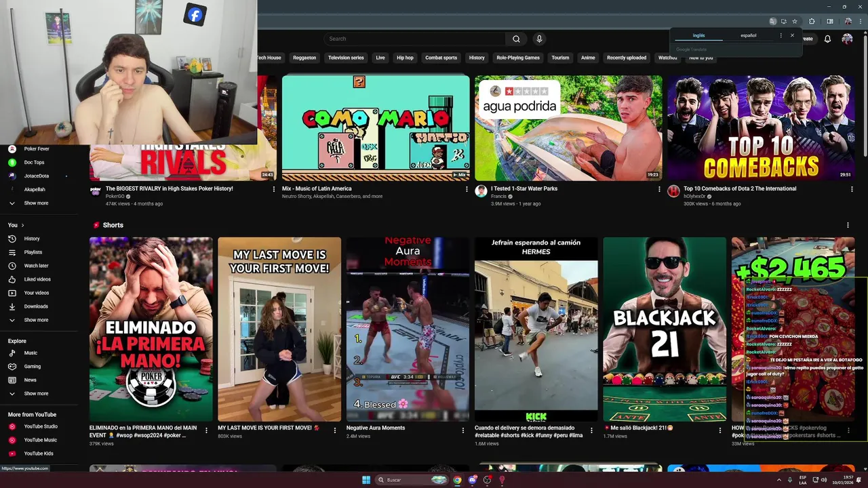
Task: Play the agua podrida water park thumbnail
Action: click(568, 127)
